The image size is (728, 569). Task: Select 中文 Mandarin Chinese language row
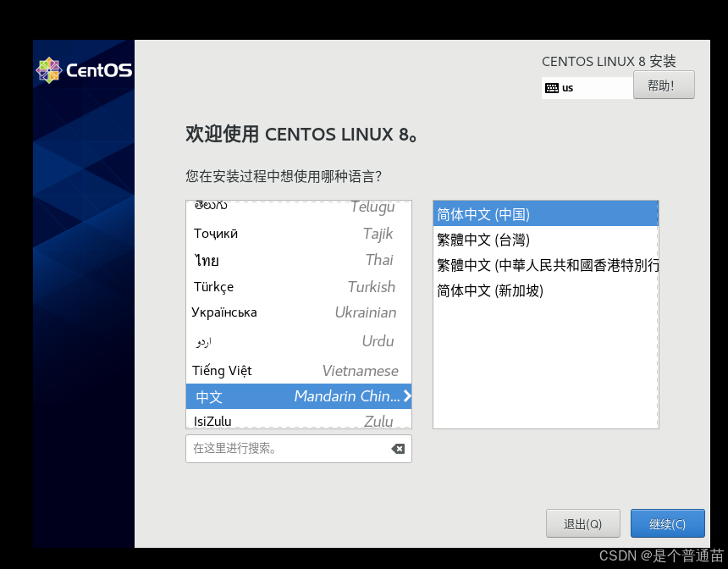299,396
